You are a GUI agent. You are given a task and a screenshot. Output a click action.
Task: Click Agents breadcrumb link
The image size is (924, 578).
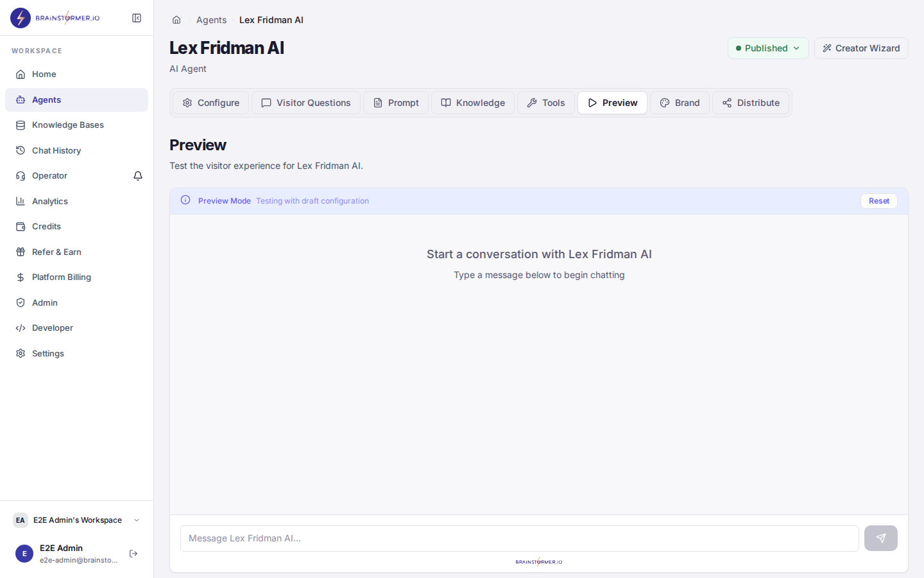click(x=211, y=20)
